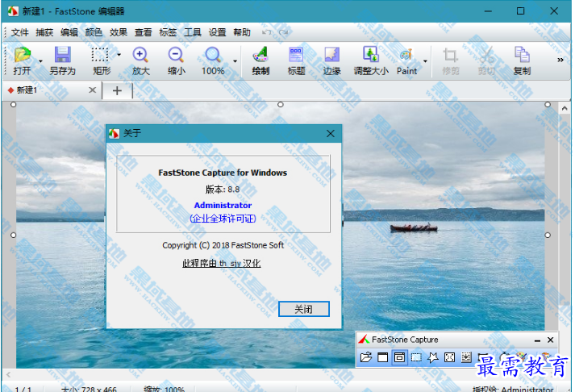
Task: Click left-middle canvas resize handle
Action: [x=13, y=235]
